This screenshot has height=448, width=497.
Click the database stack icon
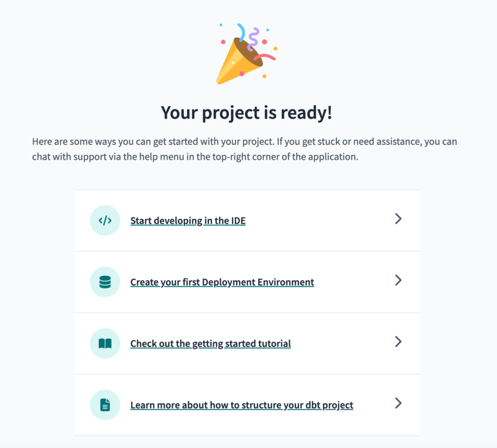105,282
